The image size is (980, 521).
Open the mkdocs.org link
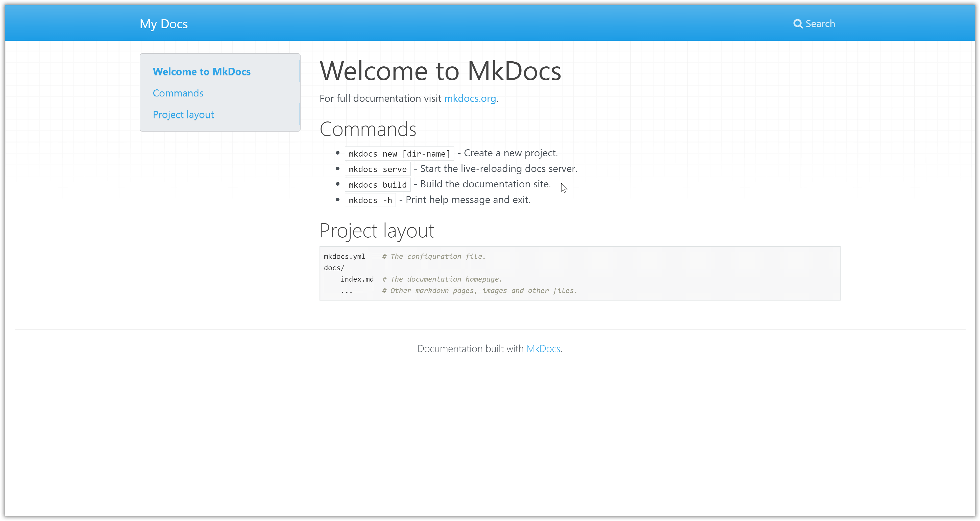point(470,98)
